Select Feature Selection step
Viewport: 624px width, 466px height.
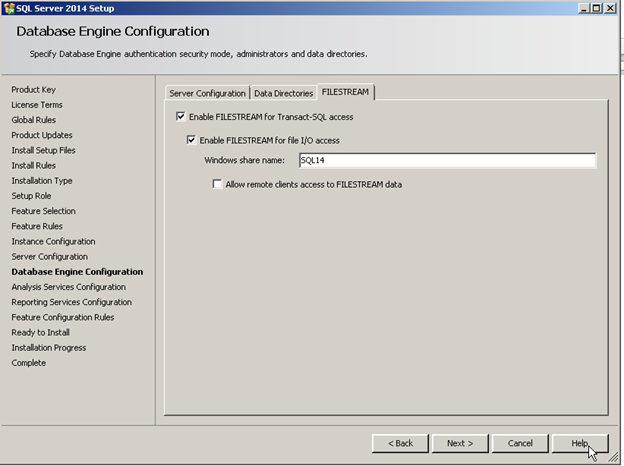[x=43, y=211]
